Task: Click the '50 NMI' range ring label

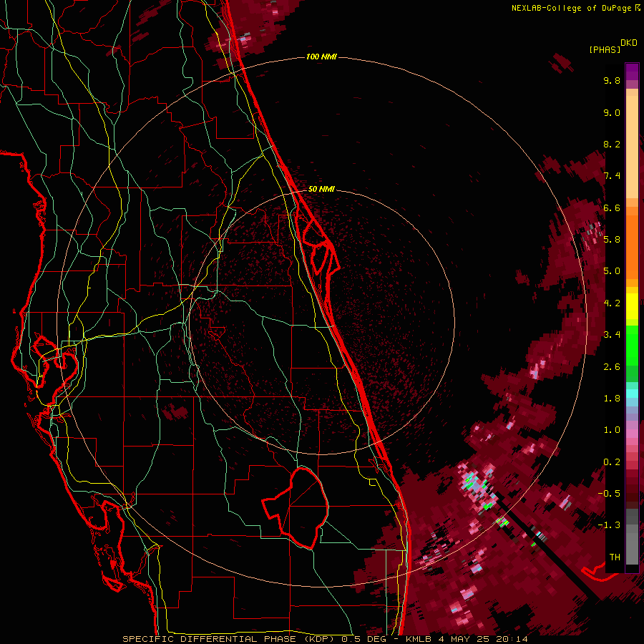Action: click(321, 189)
